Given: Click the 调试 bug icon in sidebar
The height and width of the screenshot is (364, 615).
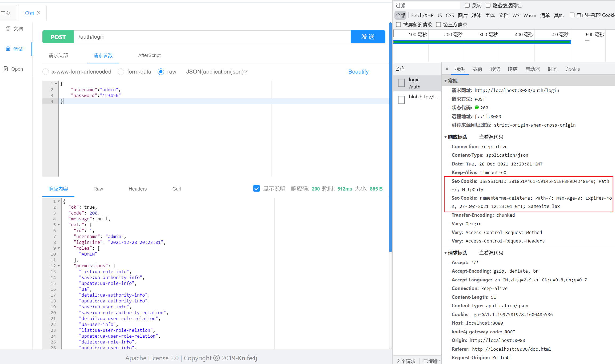Looking at the screenshot, I should pyautogui.click(x=8, y=49).
